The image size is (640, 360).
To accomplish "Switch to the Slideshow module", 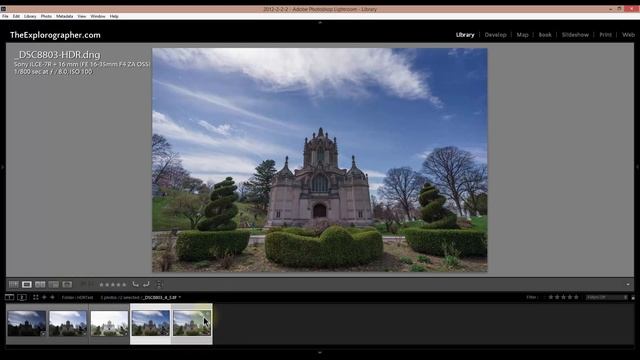I will coord(575,35).
